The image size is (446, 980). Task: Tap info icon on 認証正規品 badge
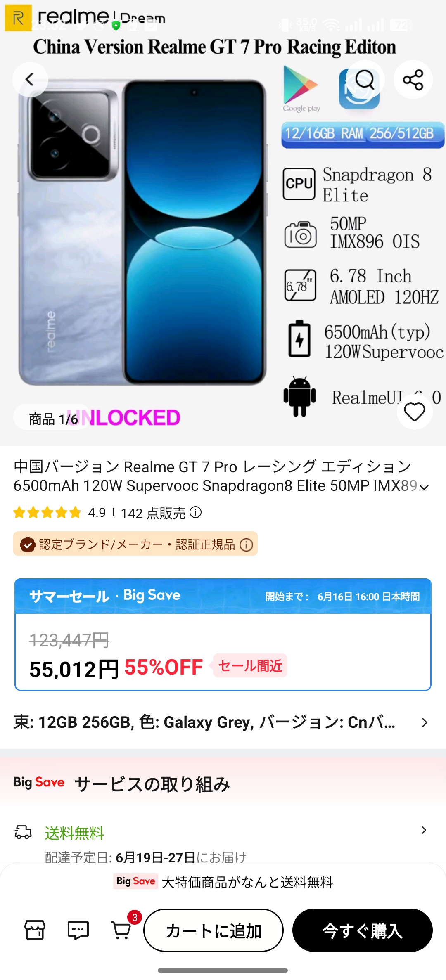coord(247,544)
